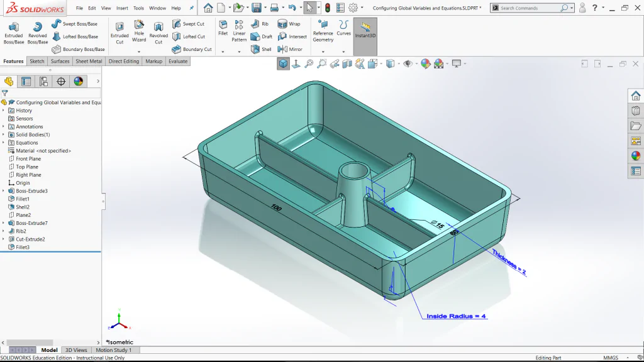Expand the Equations folder in the tree
Image resolution: width=644 pixels, height=362 pixels.
tap(4, 143)
